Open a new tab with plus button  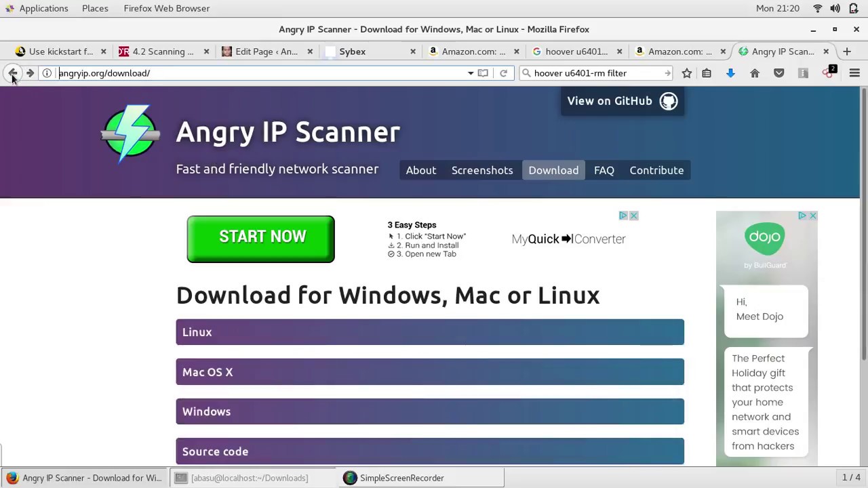tap(847, 52)
